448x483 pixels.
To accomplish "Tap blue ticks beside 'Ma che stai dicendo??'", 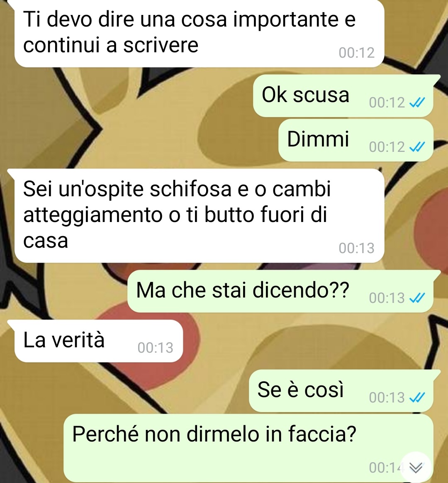I will [x=417, y=298].
